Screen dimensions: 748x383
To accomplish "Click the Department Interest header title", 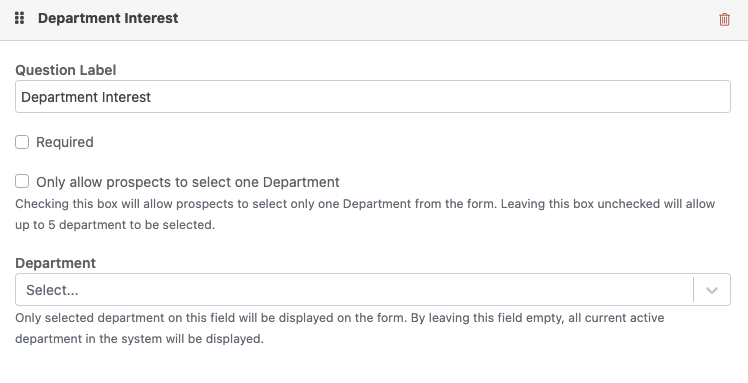I will 108,18.
